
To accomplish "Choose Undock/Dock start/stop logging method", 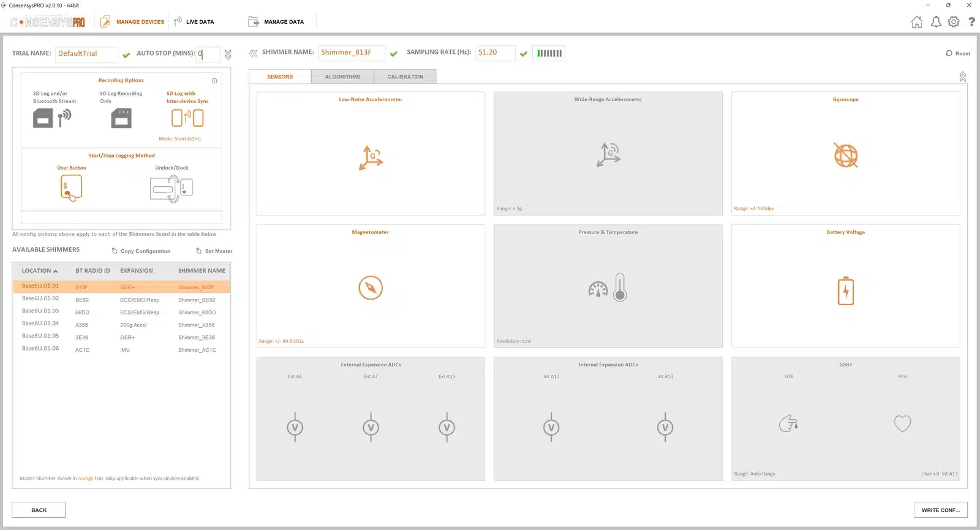I will pos(171,189).
